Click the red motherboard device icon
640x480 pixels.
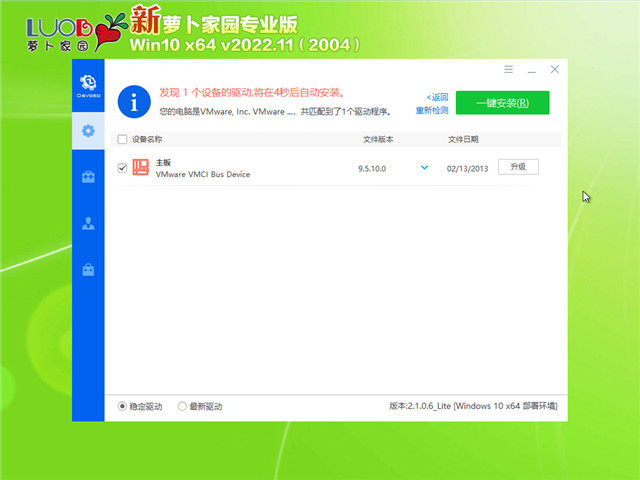point(141,167)
